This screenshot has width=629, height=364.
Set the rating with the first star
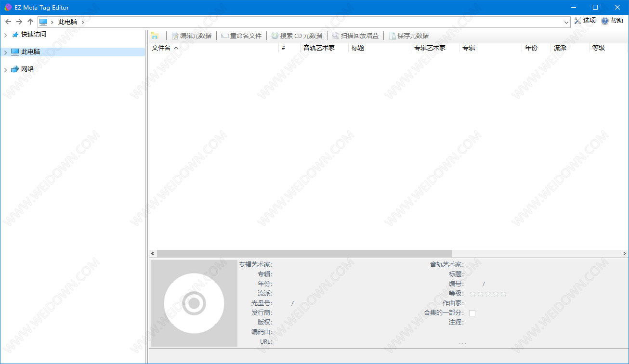pos(472,294)
